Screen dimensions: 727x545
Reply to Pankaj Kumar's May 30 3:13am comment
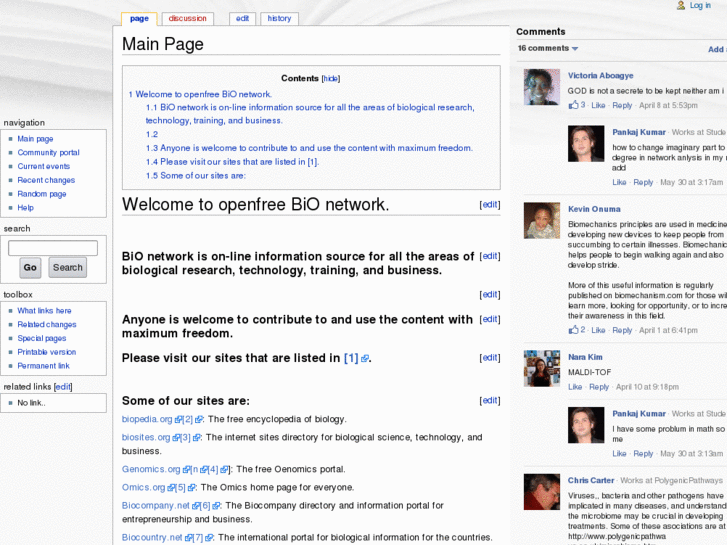pos(643,454)
